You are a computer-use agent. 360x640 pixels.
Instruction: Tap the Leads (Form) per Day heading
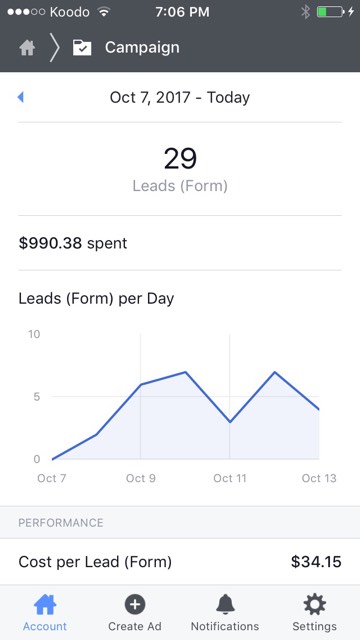click(x=96, y=298)
